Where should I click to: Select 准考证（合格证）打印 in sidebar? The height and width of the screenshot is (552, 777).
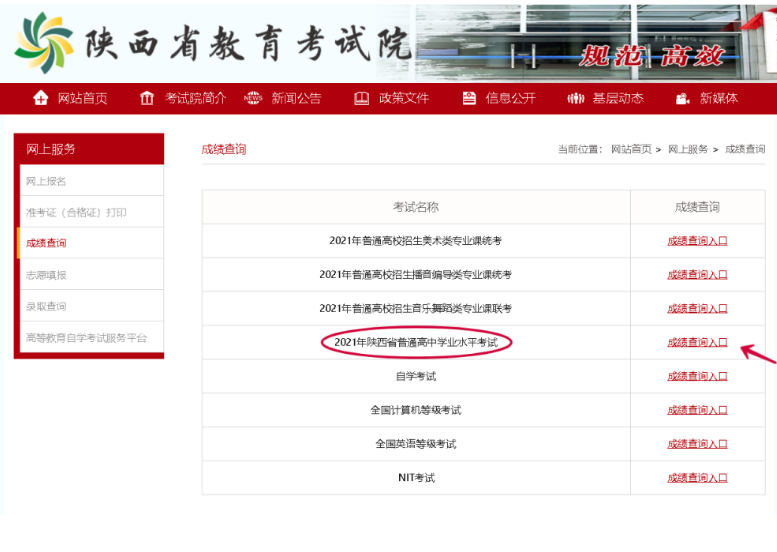tap(76, 212)
